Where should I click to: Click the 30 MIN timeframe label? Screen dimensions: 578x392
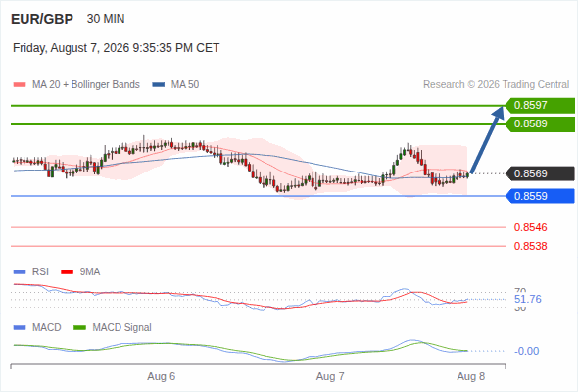tap(106, 19)
